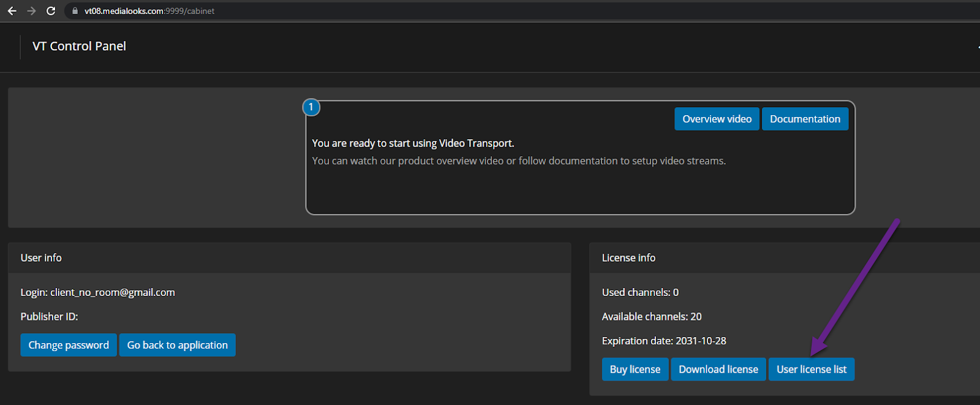Screen dimensions: 980x405
Task: Click the User info panel header
Action: (41, 258)
